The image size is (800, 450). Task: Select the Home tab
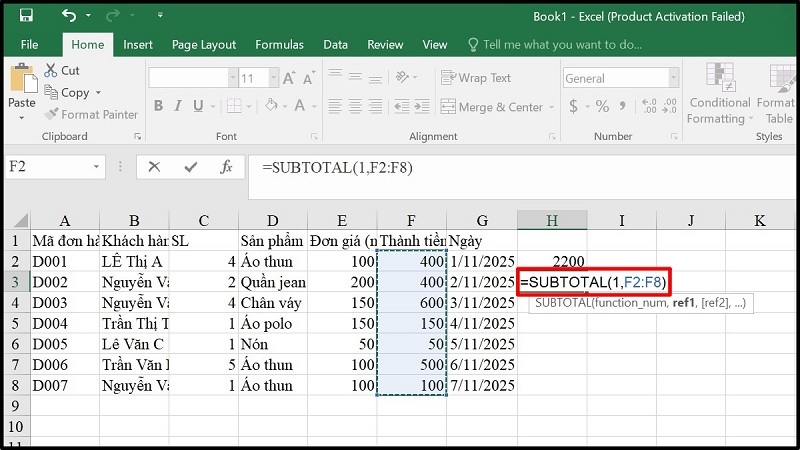click(x=88, y=45)
